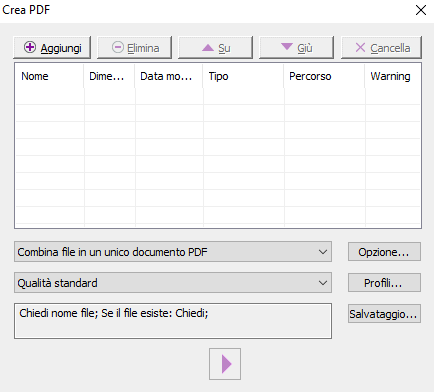434x392 pixels.
Task: Open the Combina file dropdown
Action: pyautogui.click(x=173, y=252)
